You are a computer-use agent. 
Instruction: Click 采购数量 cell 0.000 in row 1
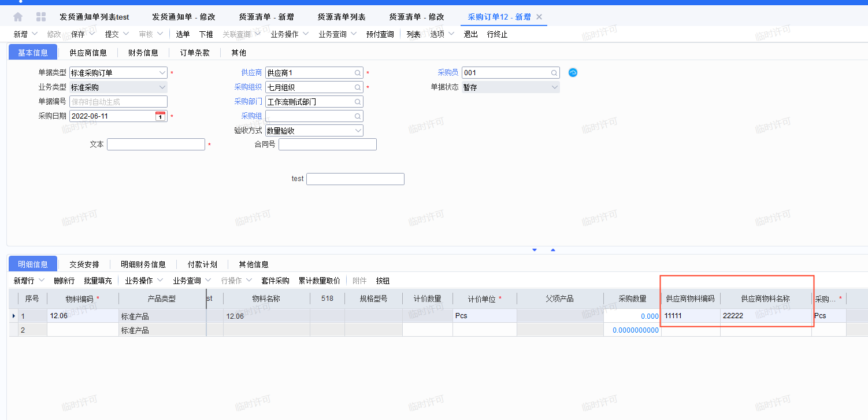tap(632, 316)
